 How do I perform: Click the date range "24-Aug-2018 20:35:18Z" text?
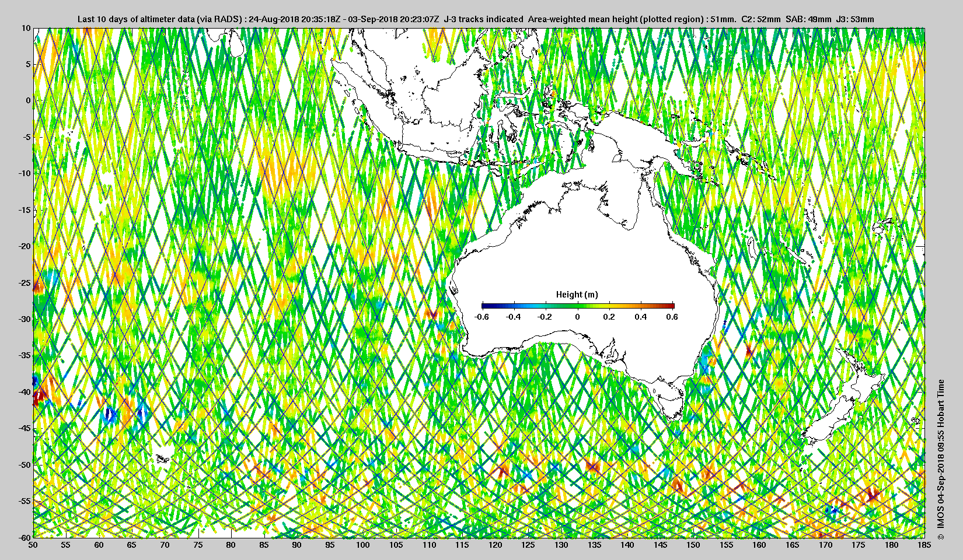click(295, 19)
